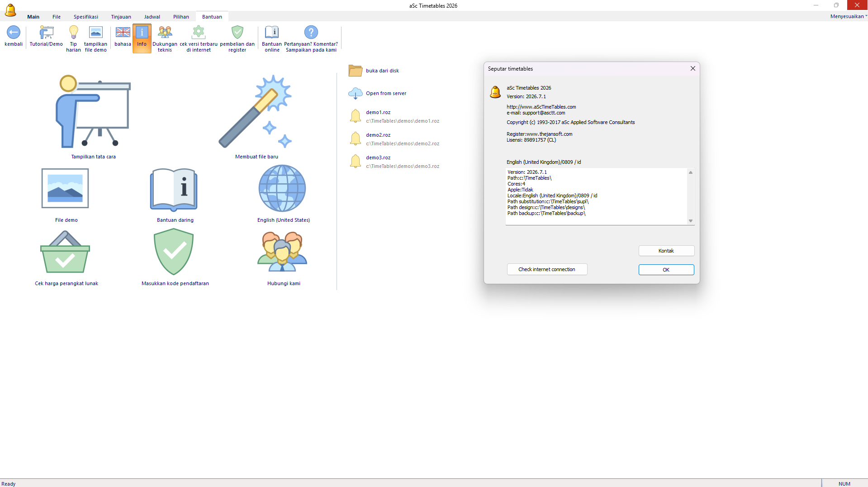
Task: Open Bantuan online in the ribbon
Action: pyautogui.click(x=272, y=38)
